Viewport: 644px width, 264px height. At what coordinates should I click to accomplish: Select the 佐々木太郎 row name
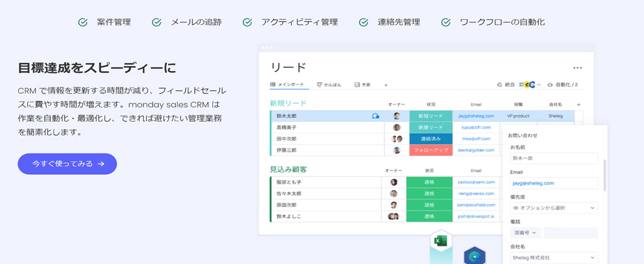coord(289,194)
